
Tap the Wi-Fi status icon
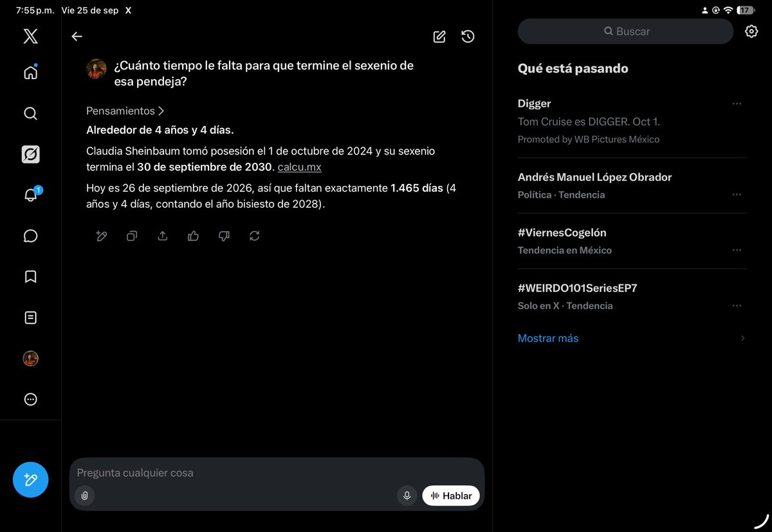(728, 10)
